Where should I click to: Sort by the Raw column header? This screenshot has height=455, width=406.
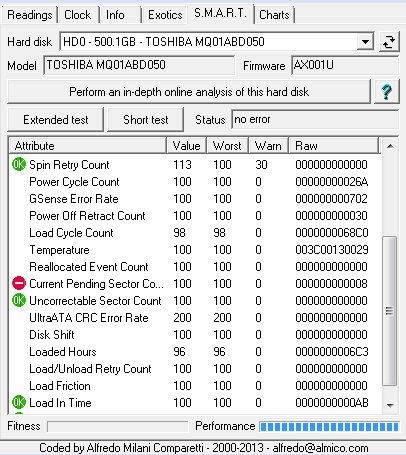[334, 146]
